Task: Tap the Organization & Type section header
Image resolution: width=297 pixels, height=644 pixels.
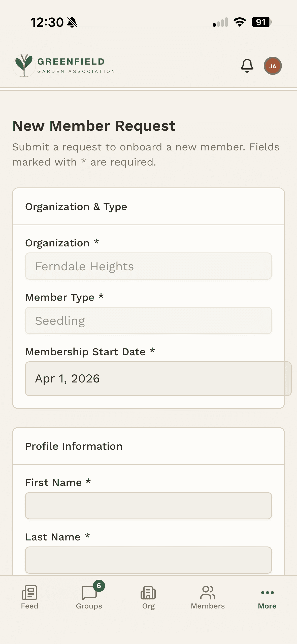Action: coord(76,207)
